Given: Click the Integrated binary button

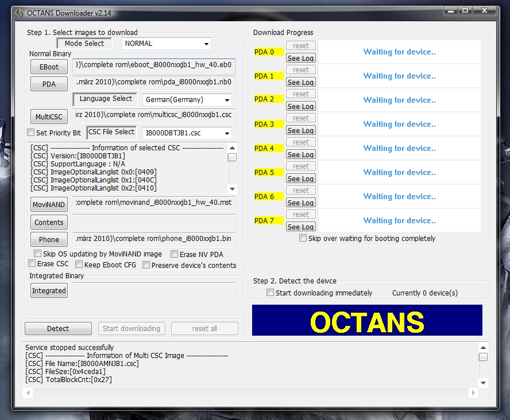Looking at the screenshot, I should click(x=49, y=290).
